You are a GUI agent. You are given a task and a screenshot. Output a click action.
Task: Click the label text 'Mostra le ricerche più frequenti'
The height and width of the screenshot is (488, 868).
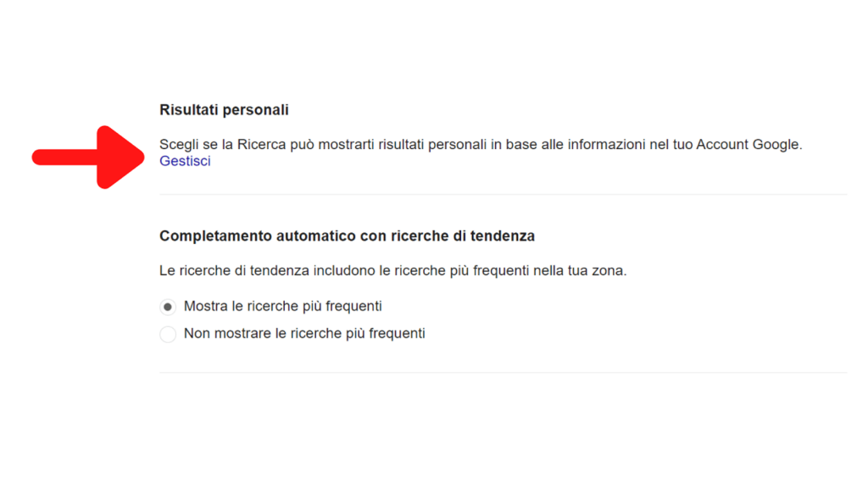coord(283,306)
